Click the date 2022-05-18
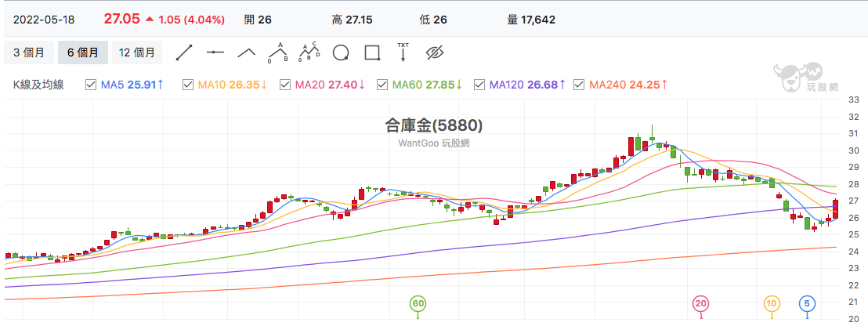The height and width of the screenshot is (326, 868). (x=44, y=20)
